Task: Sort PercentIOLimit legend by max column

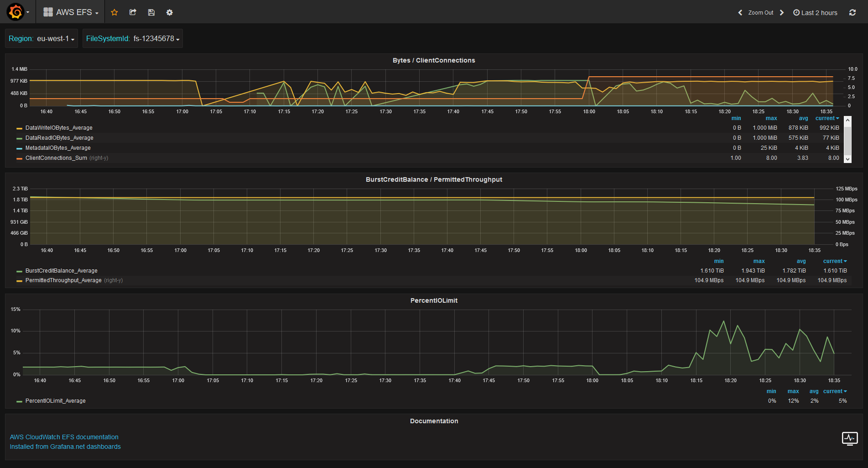Action: tap(793, 391)
